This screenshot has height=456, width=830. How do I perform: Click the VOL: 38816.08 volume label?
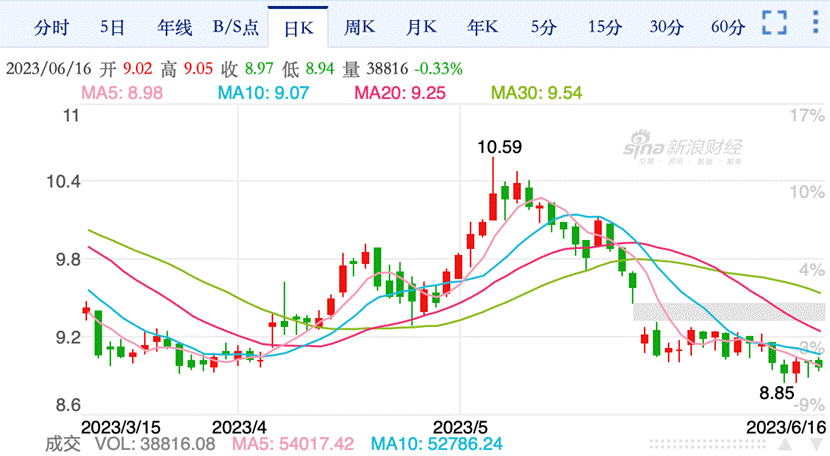coord(155,444)
